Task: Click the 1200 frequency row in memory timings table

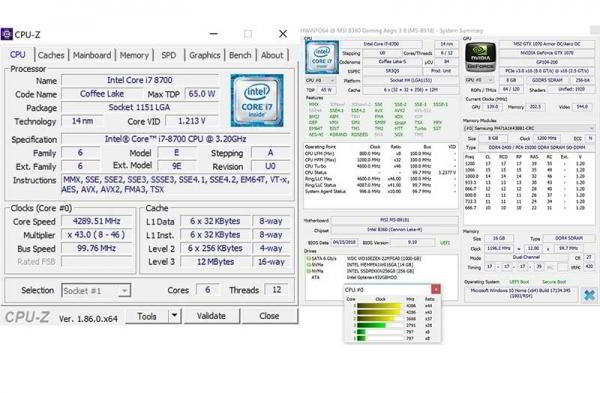Action: pyautogui.click(x=528, y=163)
